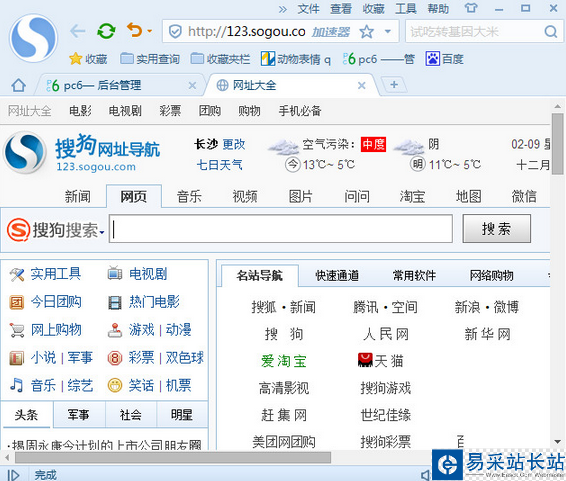Click 手机必备 in top navigation
Screen dimensions: 566x481
click(300, 111)
